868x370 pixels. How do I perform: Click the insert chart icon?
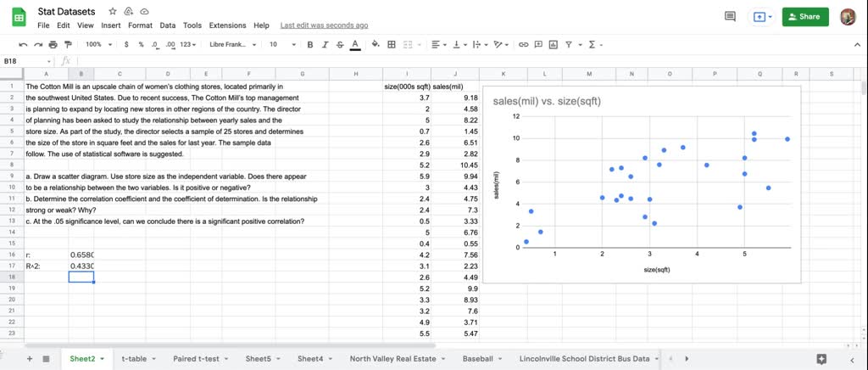tap(552, 44)
